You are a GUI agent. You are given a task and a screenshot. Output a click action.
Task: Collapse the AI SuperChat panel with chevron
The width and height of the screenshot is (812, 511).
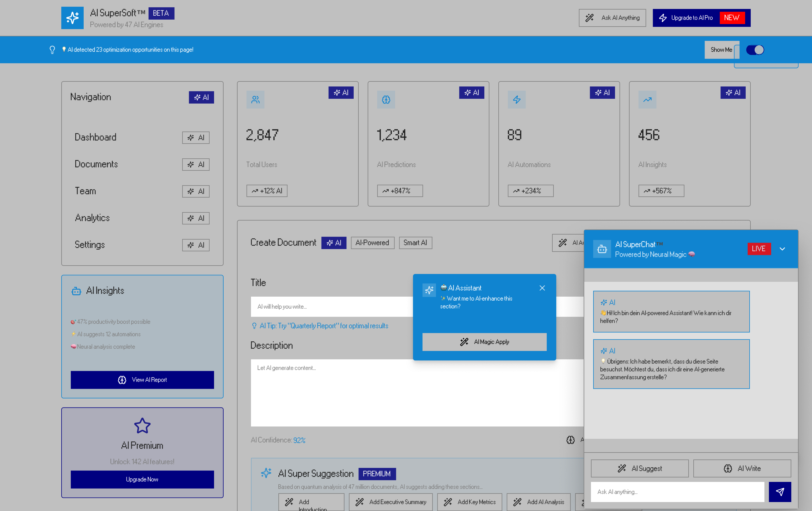point(782,249)
